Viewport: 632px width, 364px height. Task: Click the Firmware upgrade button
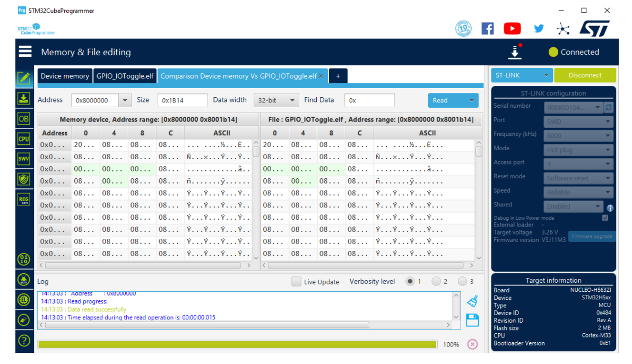click(x=592, y=236)
